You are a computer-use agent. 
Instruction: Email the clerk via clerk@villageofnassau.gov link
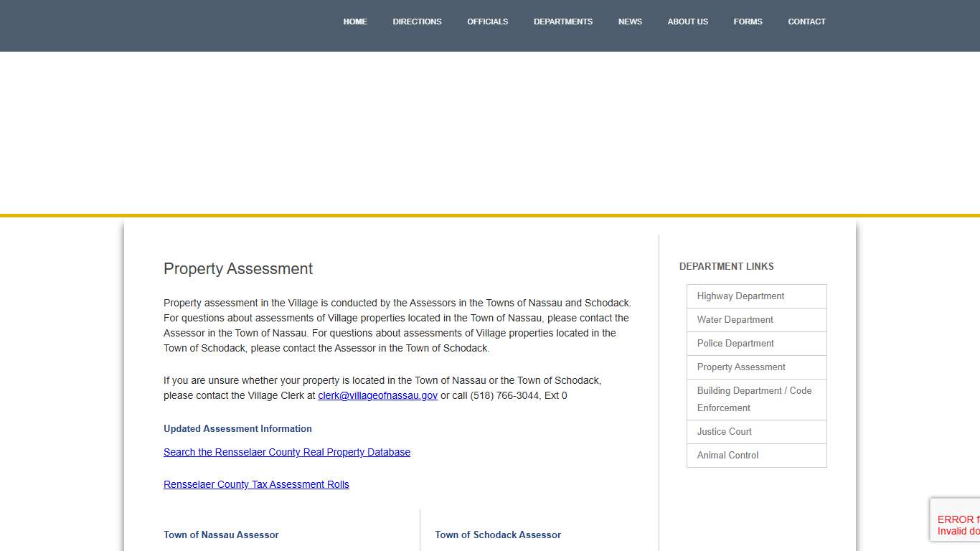coord(377,395)
